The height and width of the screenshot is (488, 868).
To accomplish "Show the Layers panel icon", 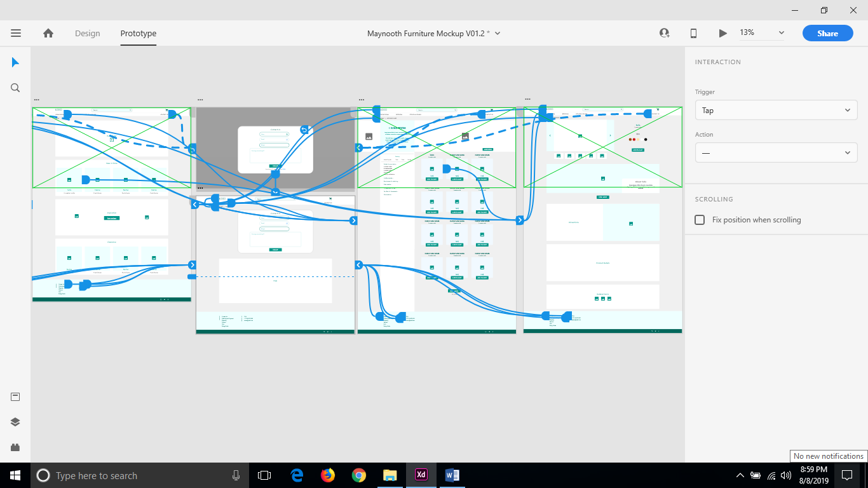I will pyautogui.click(x=15, y=422).
